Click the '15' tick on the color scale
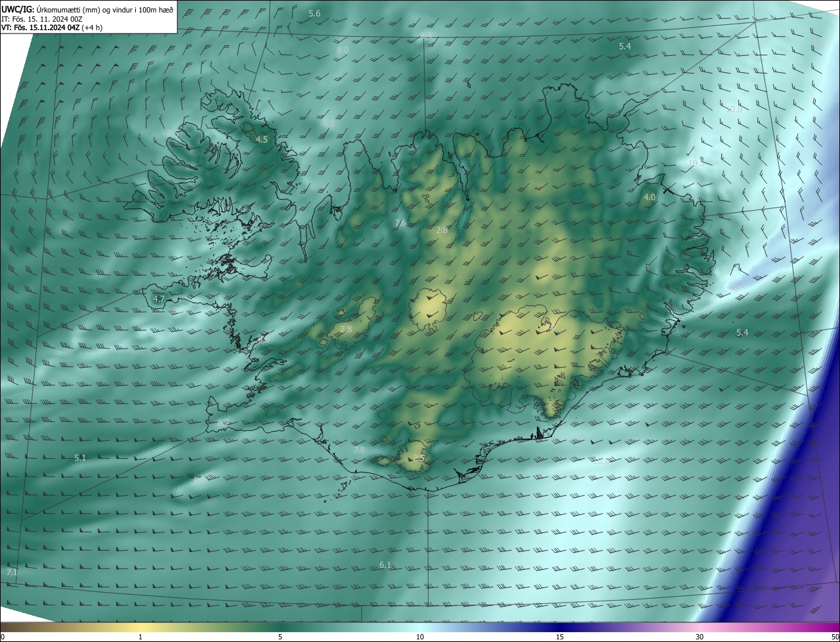The height and width of the screenshot is (642, 840). [x=560, y=637]
